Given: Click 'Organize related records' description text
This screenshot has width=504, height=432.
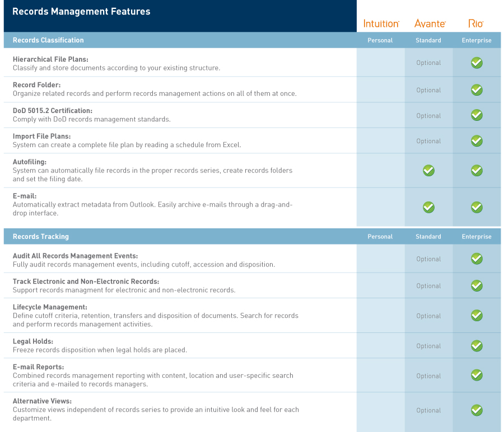Looking at the screenshot, I should tap(155, 94).
